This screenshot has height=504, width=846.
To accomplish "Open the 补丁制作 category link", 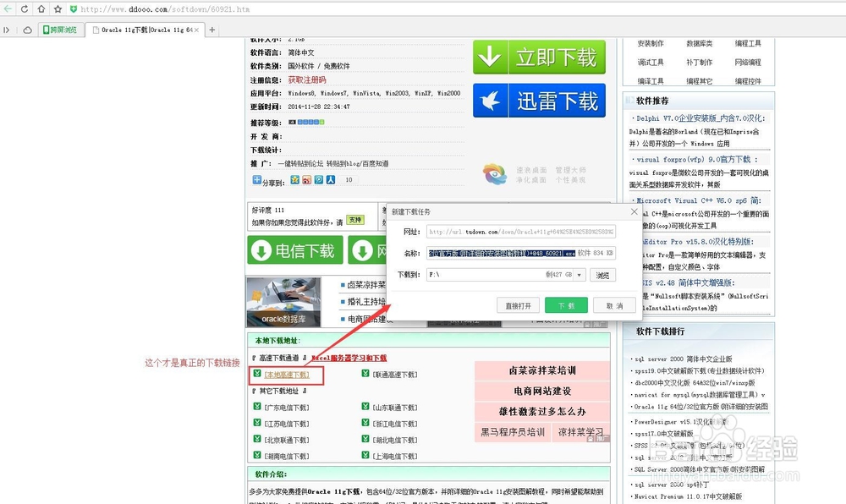I will click(700, 63).
